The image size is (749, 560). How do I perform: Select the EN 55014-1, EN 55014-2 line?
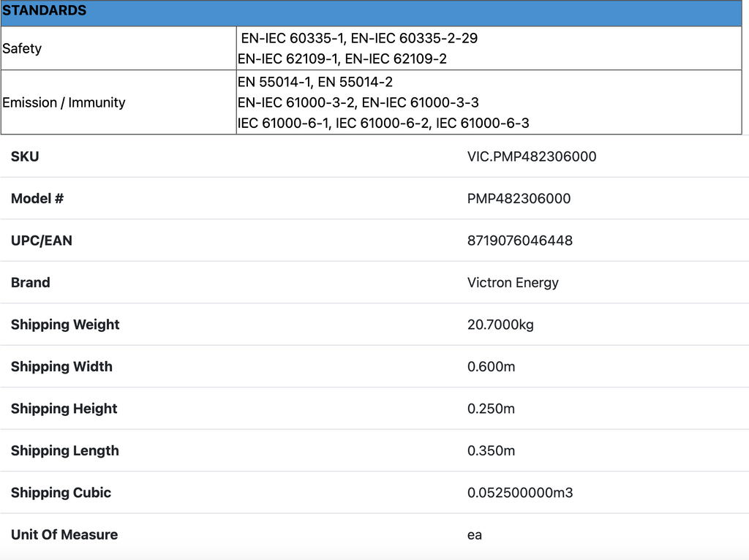tap(315, 82)
